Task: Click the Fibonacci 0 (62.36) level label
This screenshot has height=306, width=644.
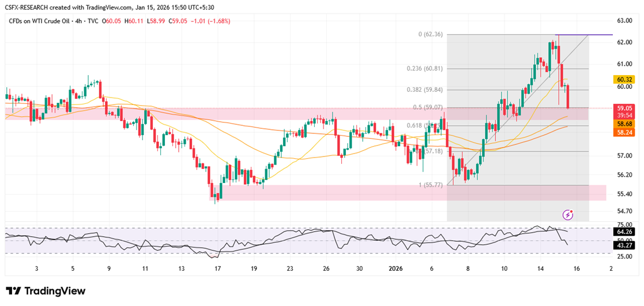Action: (x=431, y=35)
